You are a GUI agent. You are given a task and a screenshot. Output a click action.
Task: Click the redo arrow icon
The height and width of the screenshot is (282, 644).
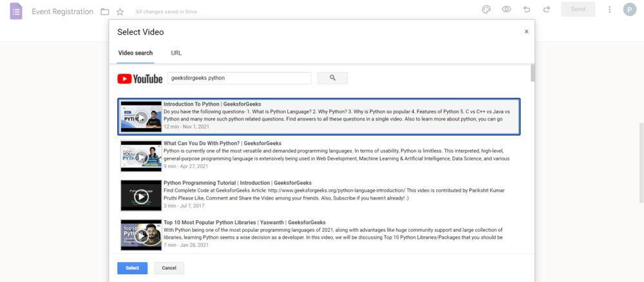[546, 10]
